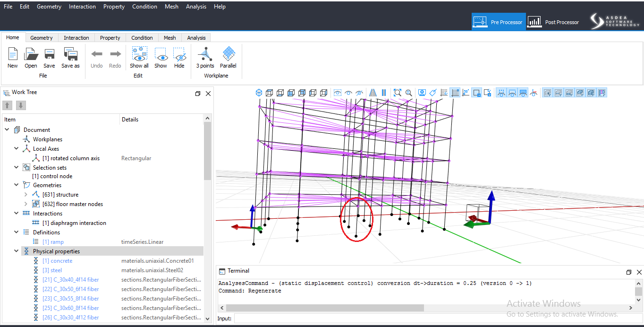Click the Redo arrow
The image size is (644, 327).
point(115,54)
